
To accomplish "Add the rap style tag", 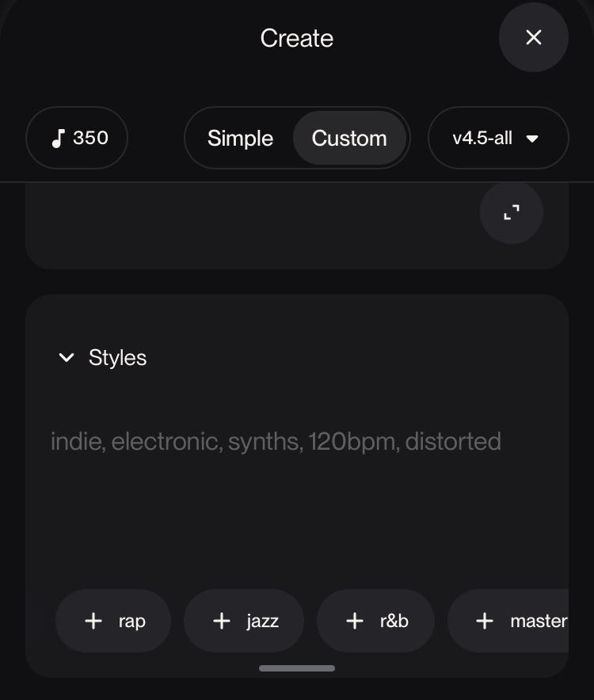I will pos(114,621).
